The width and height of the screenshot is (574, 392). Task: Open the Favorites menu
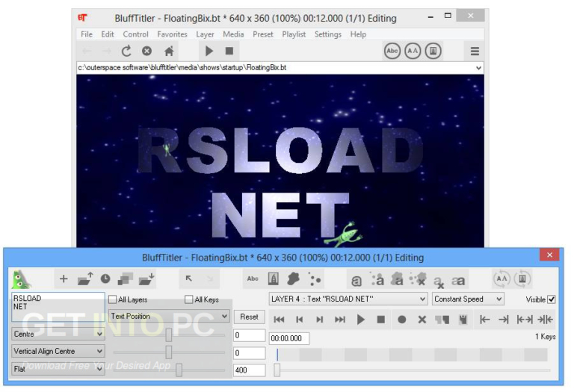click(x=172, y=34)
